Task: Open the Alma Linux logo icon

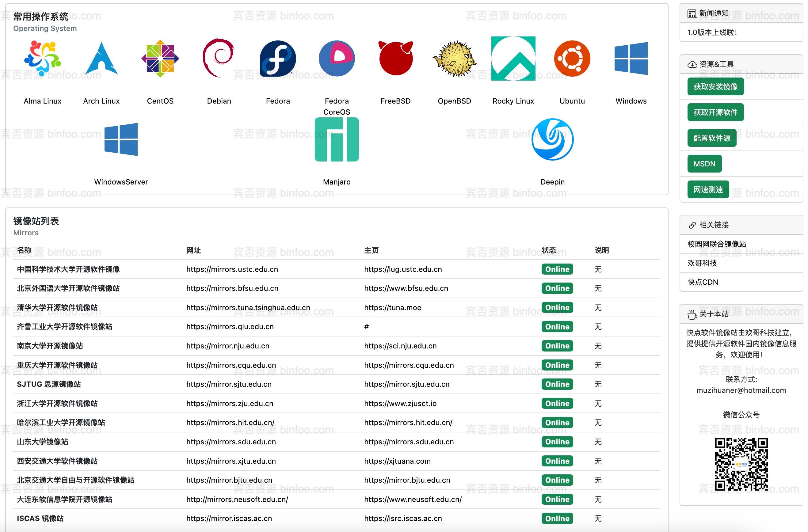Action: pos(42,59)
